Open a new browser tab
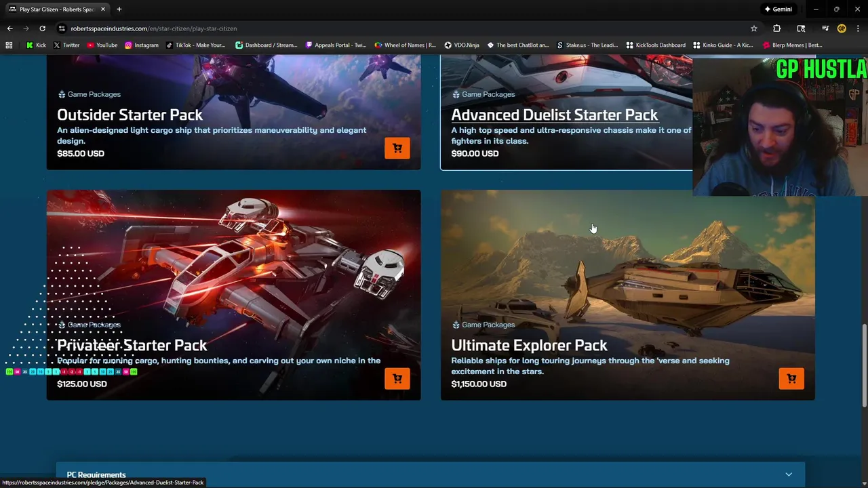This screenshot has width=868, height=488. point(119,9)
